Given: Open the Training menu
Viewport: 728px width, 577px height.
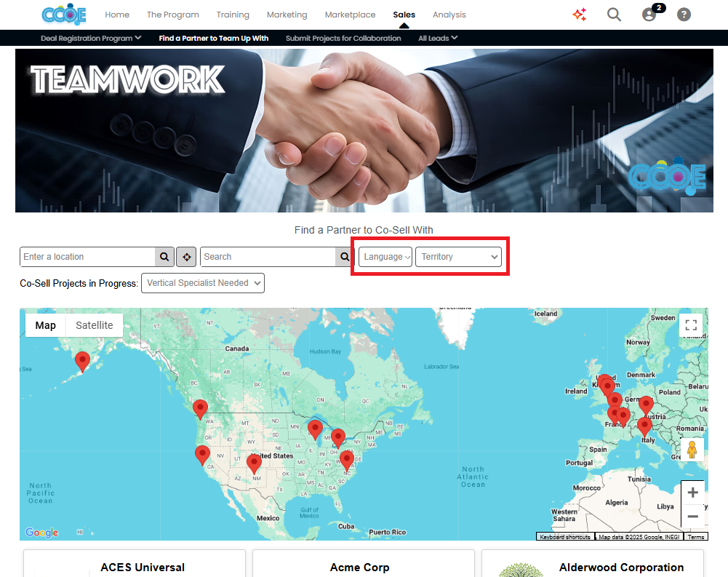Looking at the screenshot, I should 233,15.
